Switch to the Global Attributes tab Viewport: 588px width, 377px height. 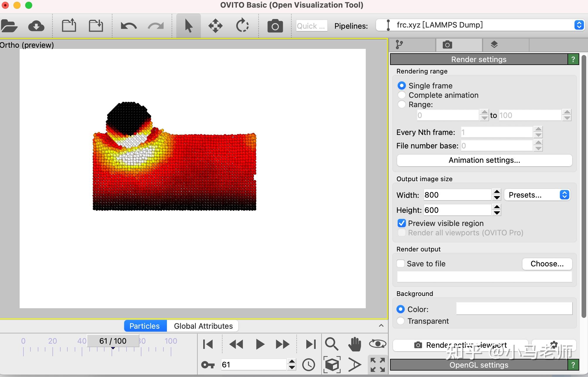[x=203, y=326]
